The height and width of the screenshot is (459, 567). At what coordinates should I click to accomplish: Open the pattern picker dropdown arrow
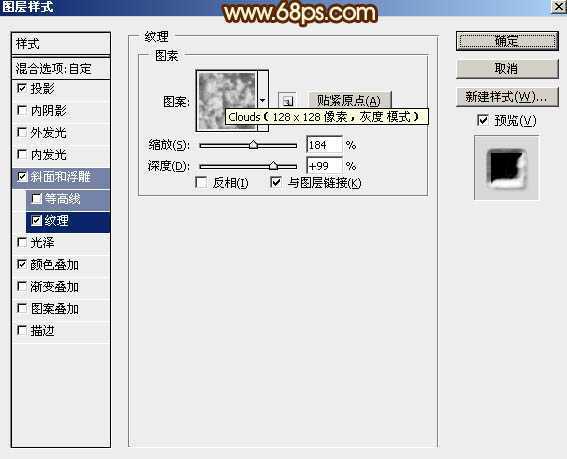pos(263,101)
